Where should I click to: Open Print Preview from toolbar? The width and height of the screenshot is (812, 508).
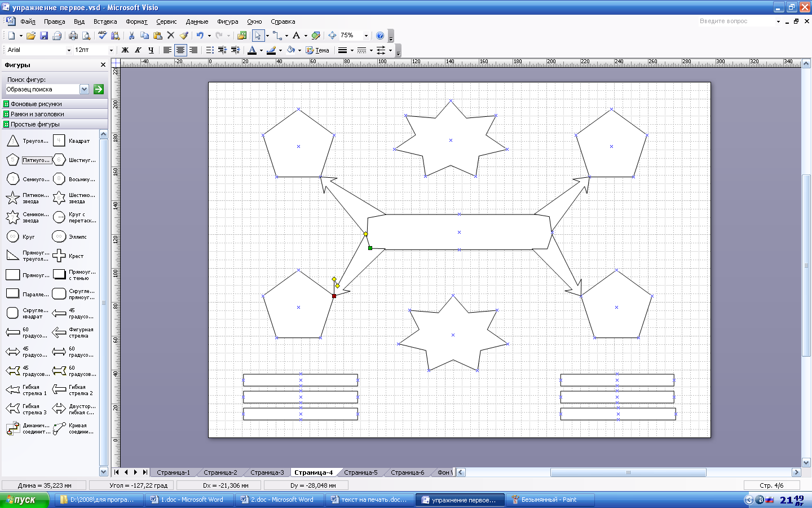pyautogui.click(x=86, y=36)
